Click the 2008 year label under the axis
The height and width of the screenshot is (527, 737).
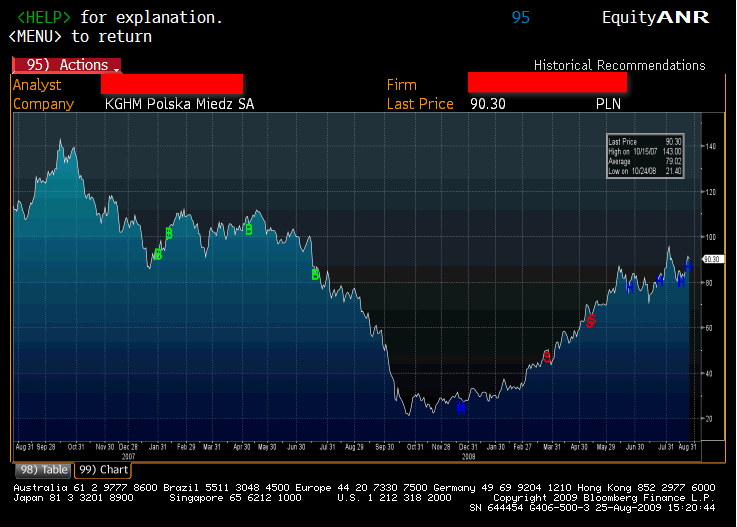coord(468,456)
